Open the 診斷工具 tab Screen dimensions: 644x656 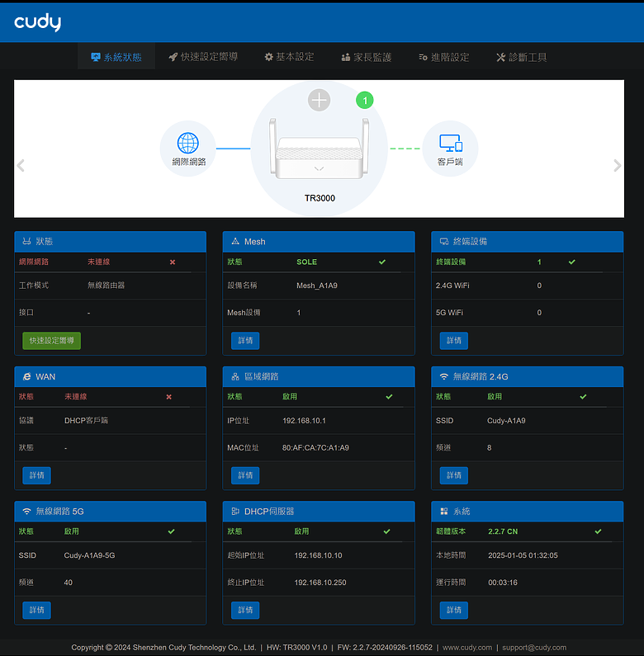(521, 57)
